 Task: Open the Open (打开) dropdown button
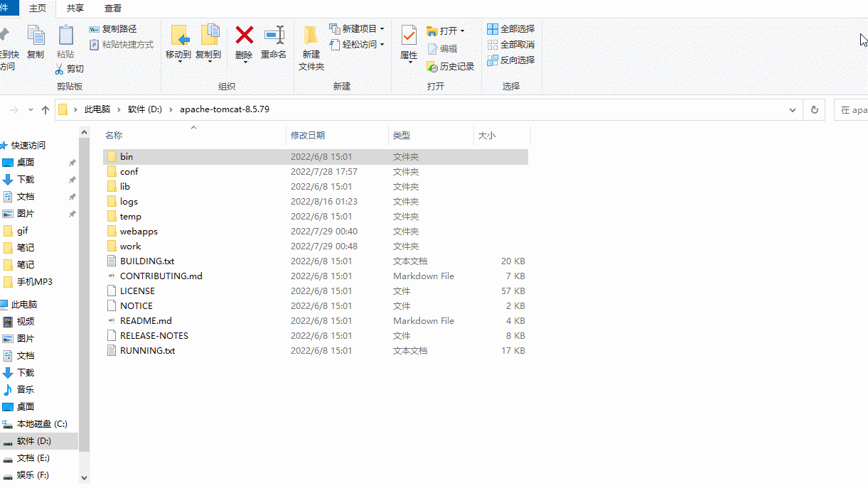[x=446, y=31]
